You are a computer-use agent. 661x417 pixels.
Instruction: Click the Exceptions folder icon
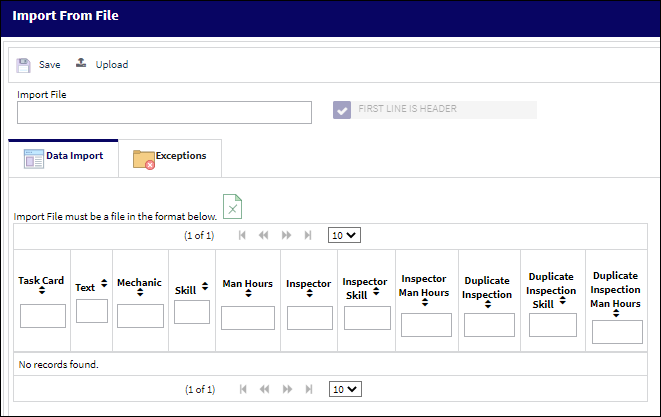pos(144,160)
